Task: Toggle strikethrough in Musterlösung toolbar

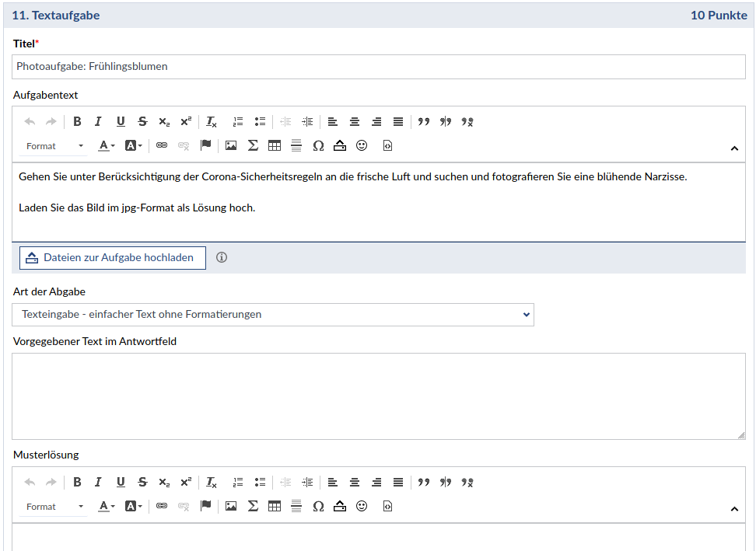Action: coord(142,482)
